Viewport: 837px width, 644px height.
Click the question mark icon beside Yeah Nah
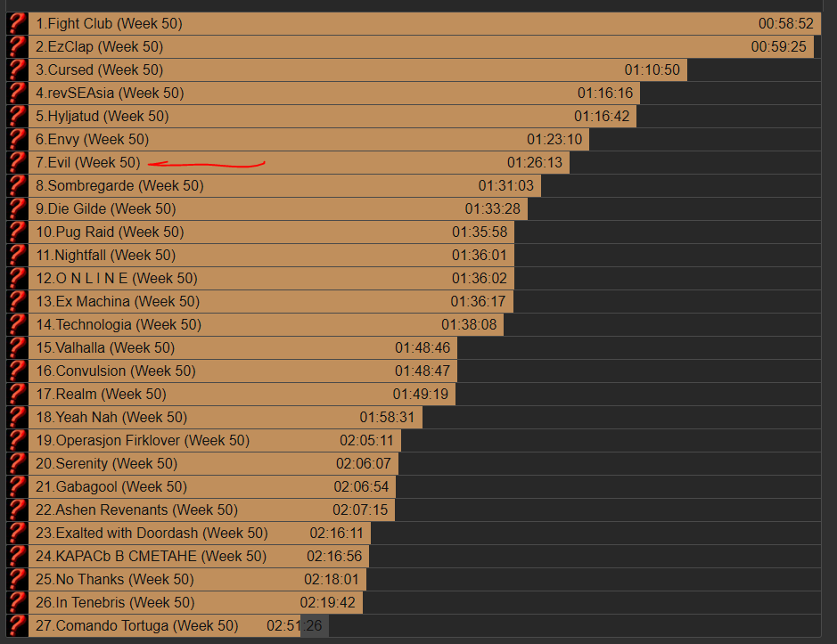click(x=17, y=417)
